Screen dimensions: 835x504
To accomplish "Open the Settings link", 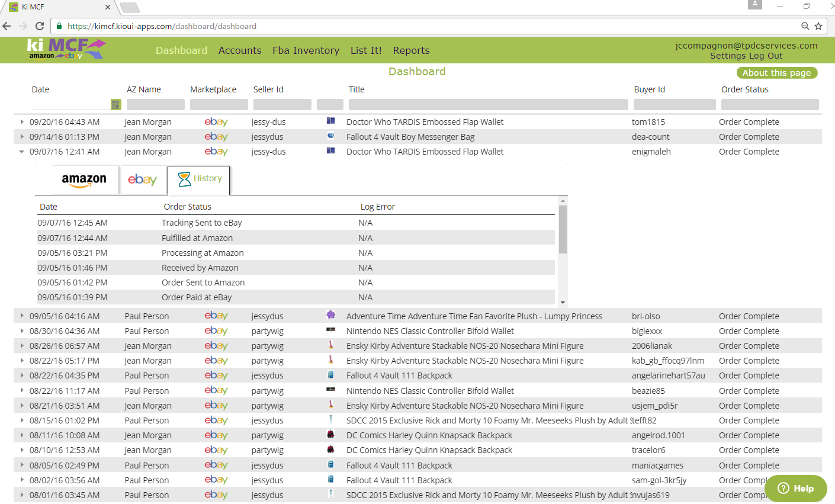I will coord(728,56).
